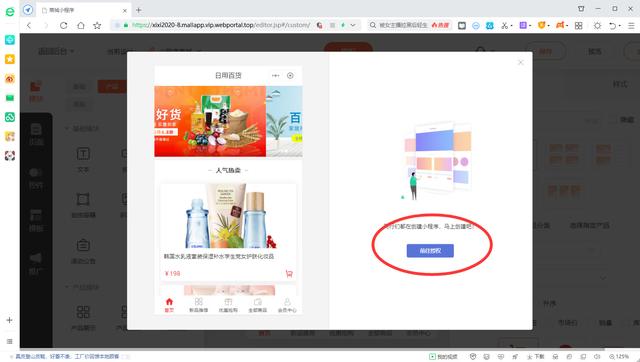Expand the address bar dropdown chevron
The width and height of the screenshot is (640, 362).
(353, 25)
